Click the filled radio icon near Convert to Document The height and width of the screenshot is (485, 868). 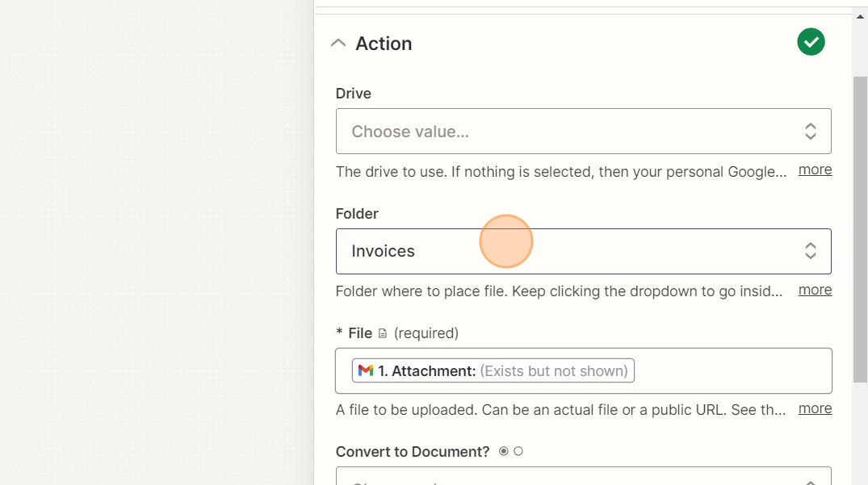pyautogui.click(x=504, y=451)
